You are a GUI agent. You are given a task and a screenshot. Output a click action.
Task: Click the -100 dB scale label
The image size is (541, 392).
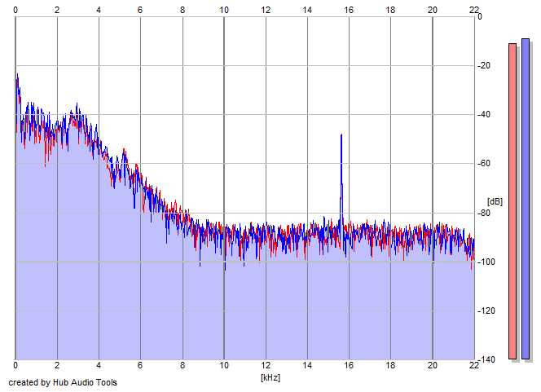[x=486, y=262]
